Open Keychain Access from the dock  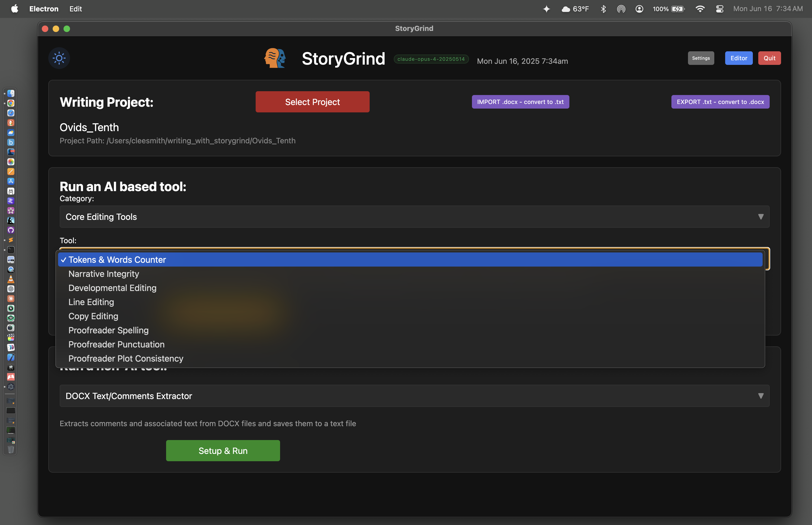[11, 367]
